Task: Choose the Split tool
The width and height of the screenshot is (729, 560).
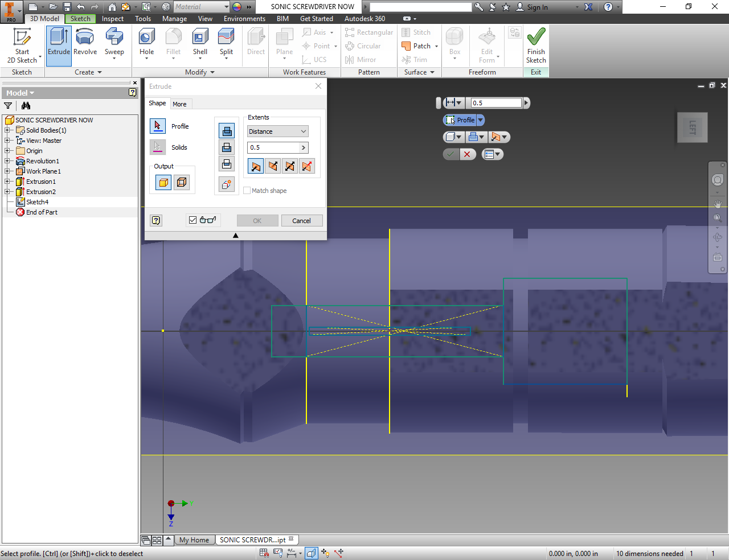Action: (226, 42)
